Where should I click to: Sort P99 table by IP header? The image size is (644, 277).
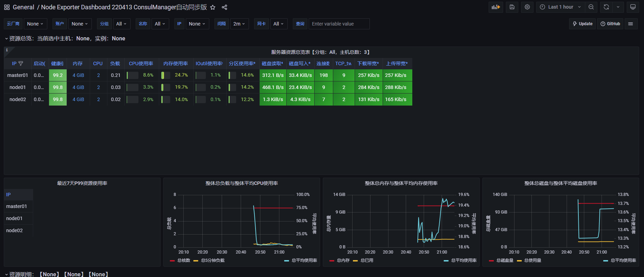pyautogui.click(x=8, y=195)
